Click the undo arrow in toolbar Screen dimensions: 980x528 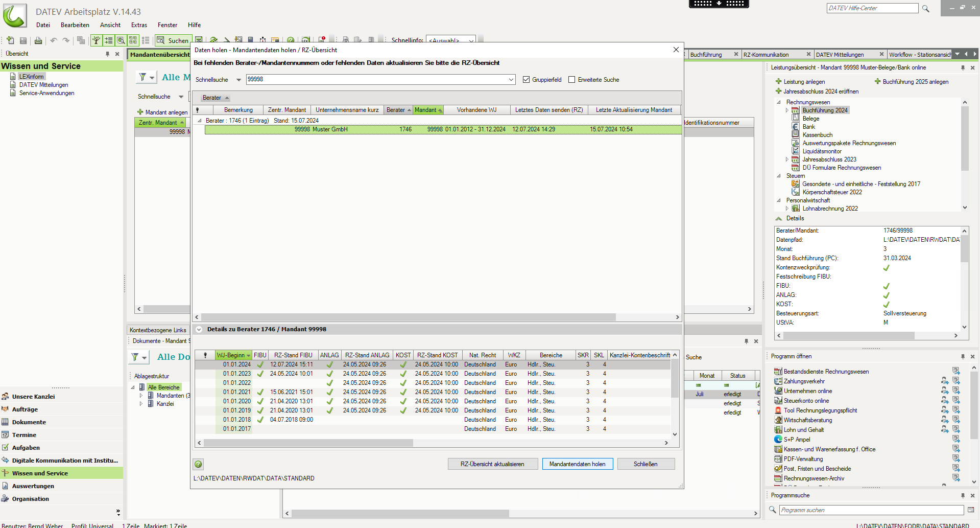click(x=53, y=40)
